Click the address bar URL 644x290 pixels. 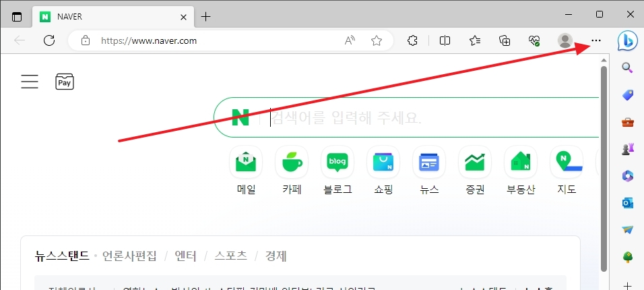click(x=149, y=40)
